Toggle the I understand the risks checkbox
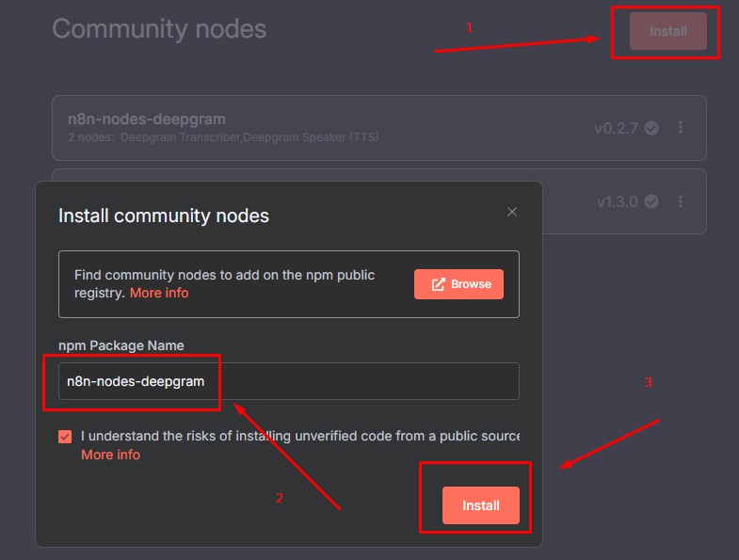The image size is (739, 560). [65, 437]
